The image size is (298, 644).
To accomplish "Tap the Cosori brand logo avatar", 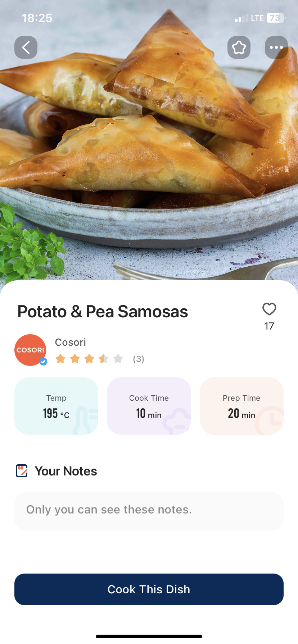I will tap(30, 350).
